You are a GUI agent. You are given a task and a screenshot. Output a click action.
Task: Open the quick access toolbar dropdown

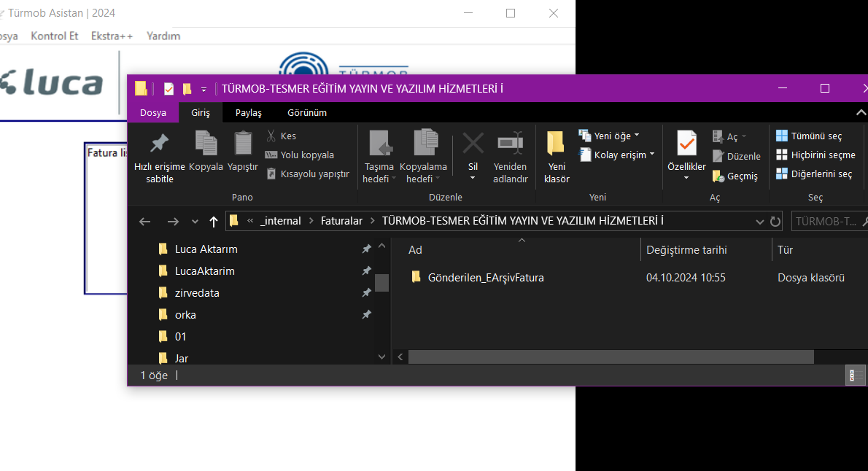(204, 89)
